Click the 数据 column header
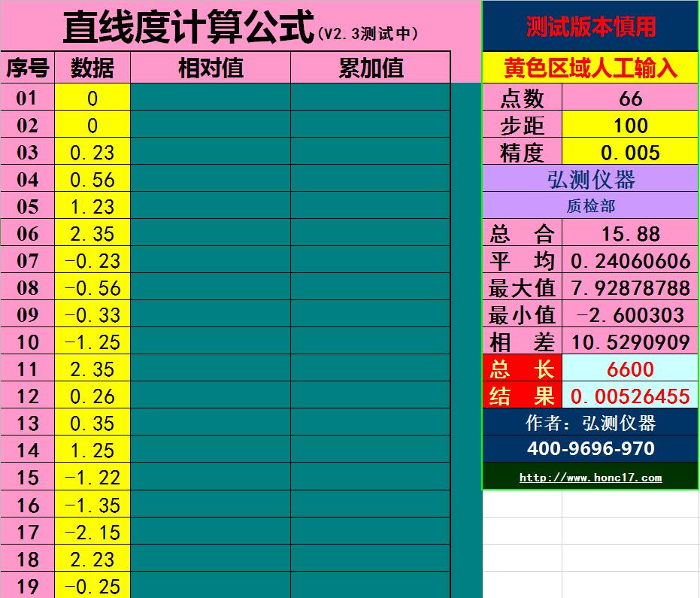The height and width of the screenshot is (598, 700). (92, 67)
